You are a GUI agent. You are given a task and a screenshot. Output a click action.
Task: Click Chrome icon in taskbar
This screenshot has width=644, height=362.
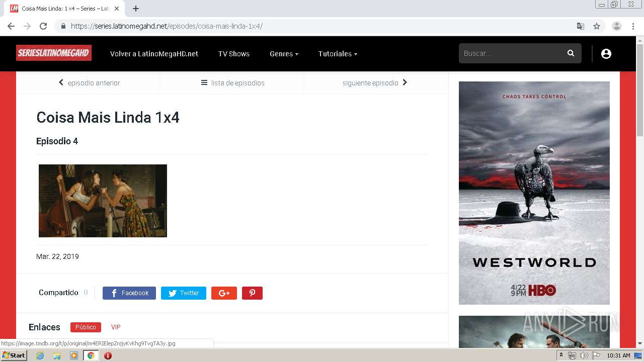[91, 355]
